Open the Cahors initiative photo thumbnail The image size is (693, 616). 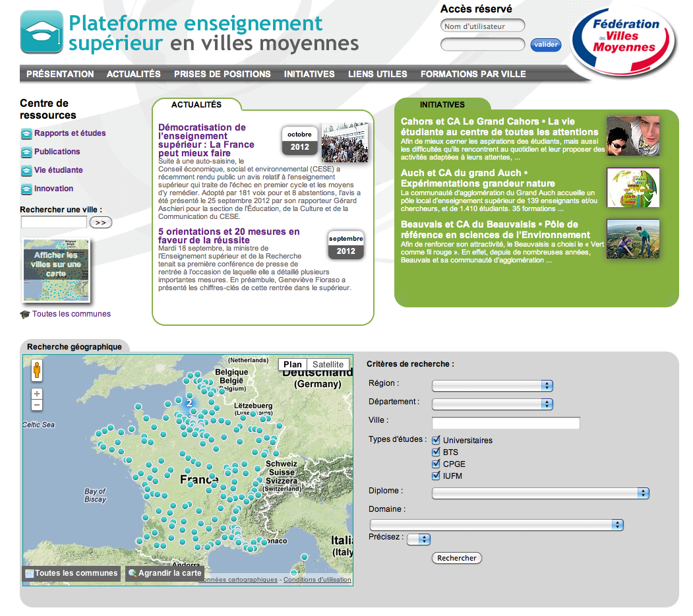point(633,136)
